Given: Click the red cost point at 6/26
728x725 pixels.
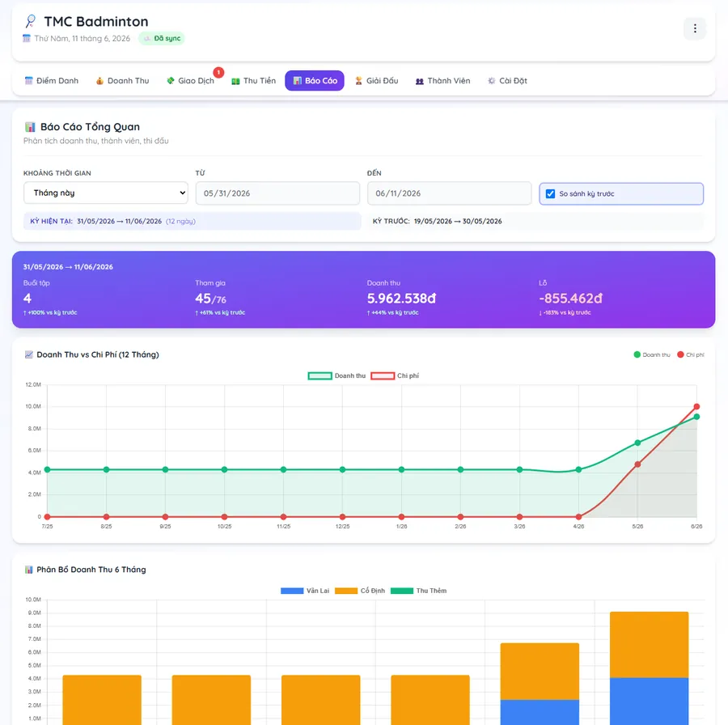Looking at the screenshot, I should (696, 407).
